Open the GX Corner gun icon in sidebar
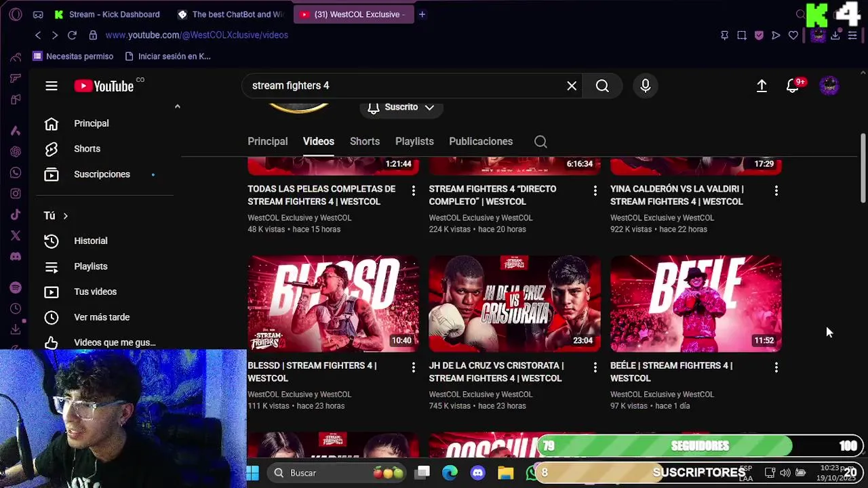868x488 pixels. 16,79
